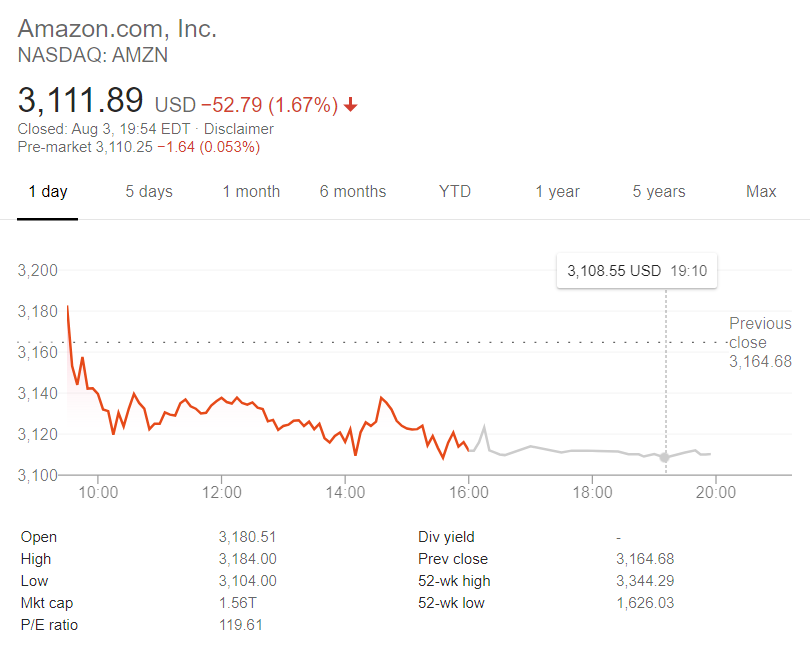Screen dimensions: 810x651
Task: Show the 6 months chart range
Action: 353,192
